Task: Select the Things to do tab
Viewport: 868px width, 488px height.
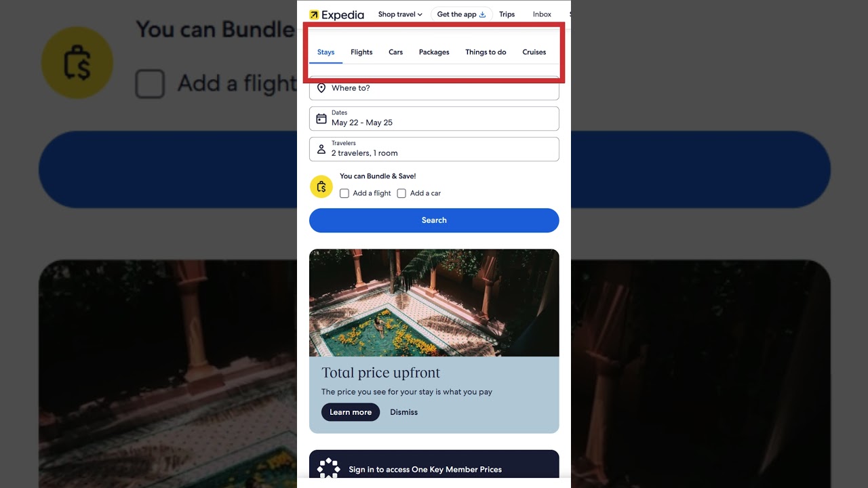Action: 486,52
